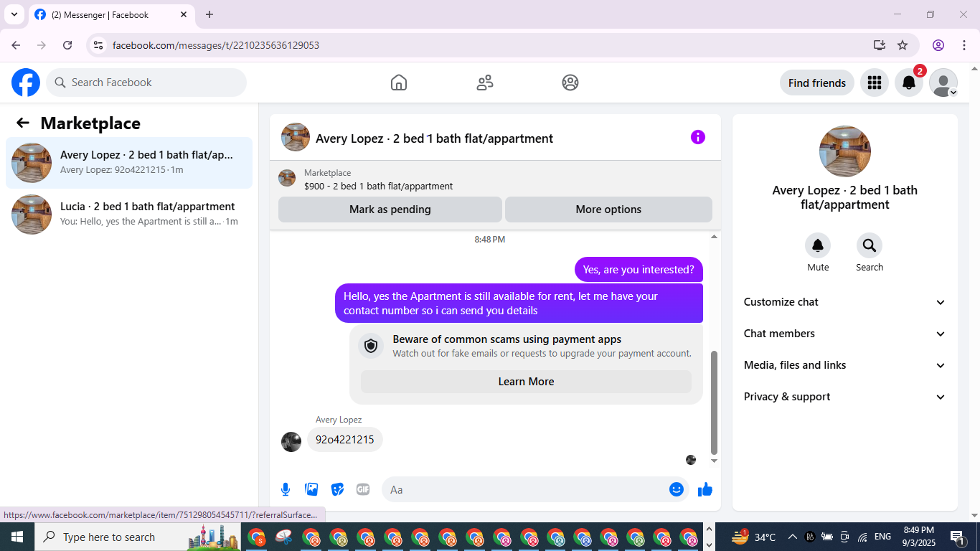
Task: Click the 'Hello, yes the Apartment' message bubble
Action: point(519,303)
